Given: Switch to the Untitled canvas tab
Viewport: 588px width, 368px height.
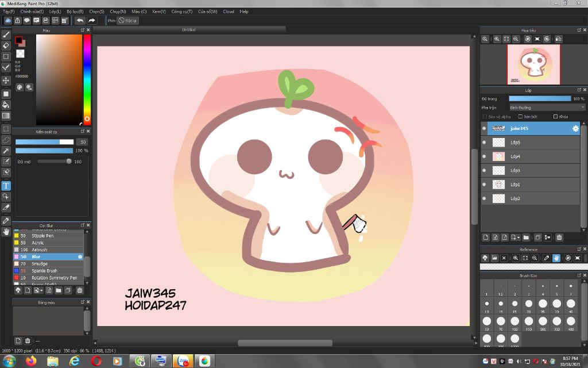Looking at the screenshot, I should coord(189,30).
